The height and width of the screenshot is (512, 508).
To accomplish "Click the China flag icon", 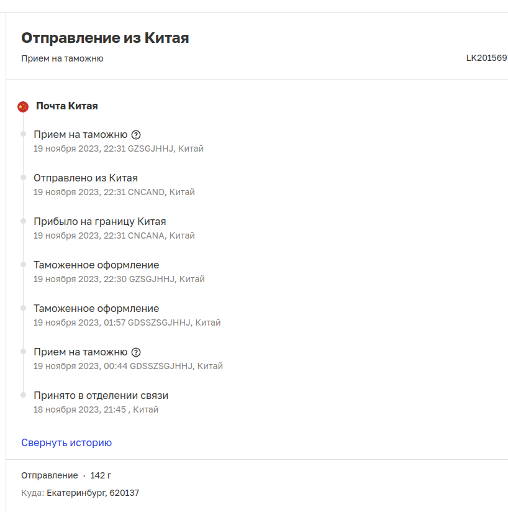I will (x=23, y=107).
